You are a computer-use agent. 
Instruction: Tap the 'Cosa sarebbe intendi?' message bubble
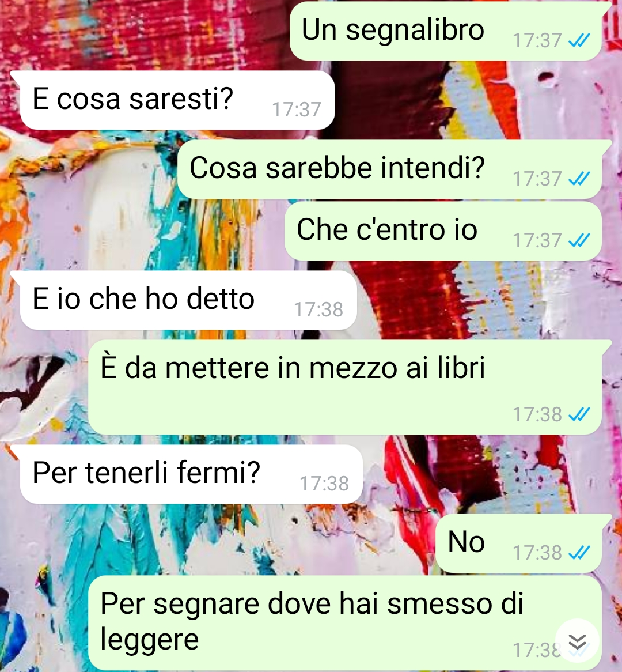coord(389,169)
